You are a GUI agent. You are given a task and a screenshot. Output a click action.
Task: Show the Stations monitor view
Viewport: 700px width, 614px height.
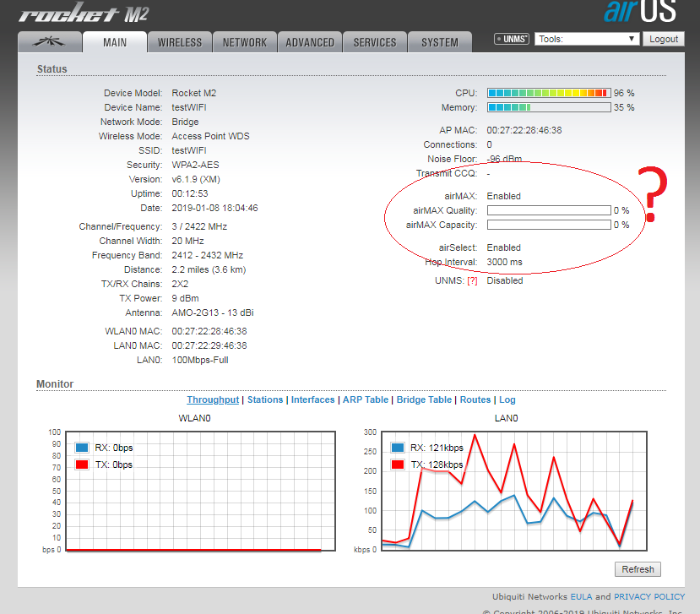click(x=265, y=399)
